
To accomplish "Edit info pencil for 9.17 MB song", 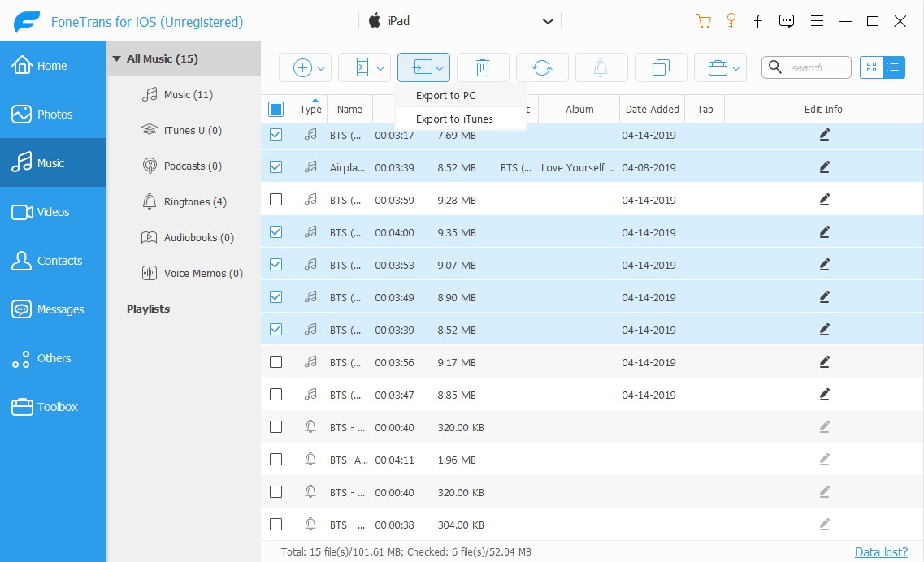I will pyautogui.click(x=824, y=361).
